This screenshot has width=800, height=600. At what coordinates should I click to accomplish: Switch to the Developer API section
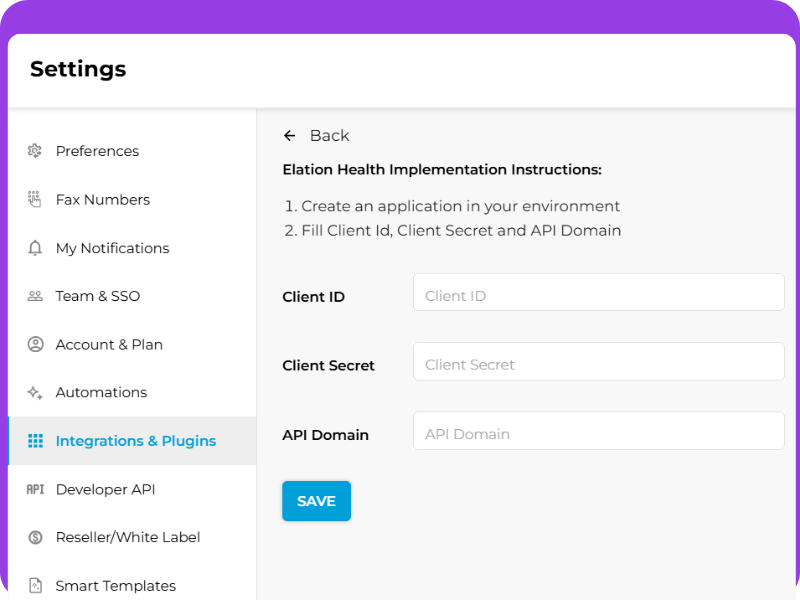click(105, 489)
